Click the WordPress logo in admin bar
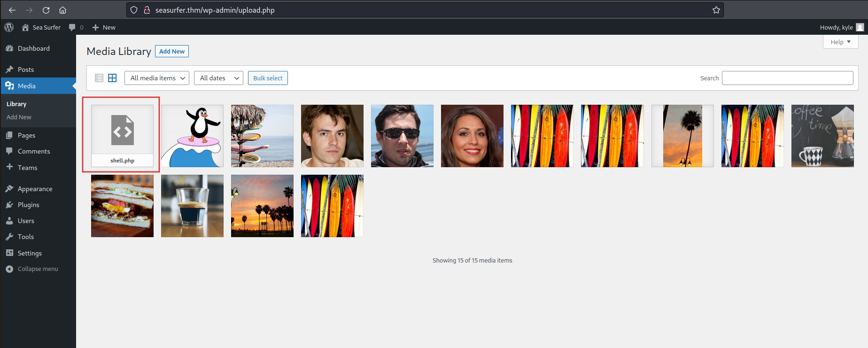The image size is (868, 348). coord(9,27)
